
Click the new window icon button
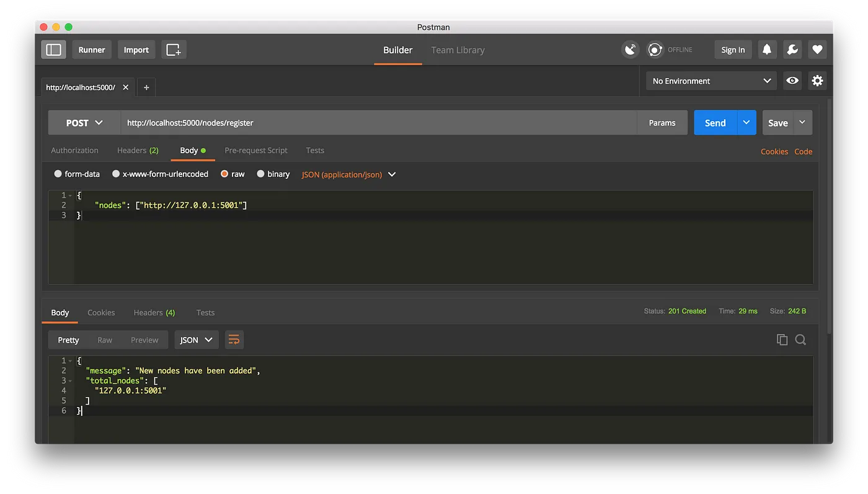[174, 50]
